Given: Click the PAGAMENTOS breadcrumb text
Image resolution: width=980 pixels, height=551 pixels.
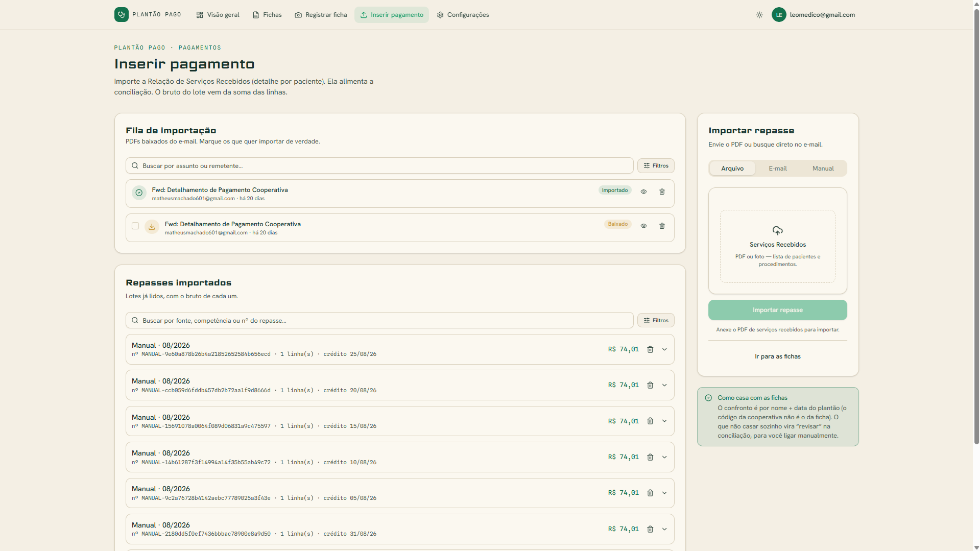Looking at the screenshot, I should click(200, 47).
